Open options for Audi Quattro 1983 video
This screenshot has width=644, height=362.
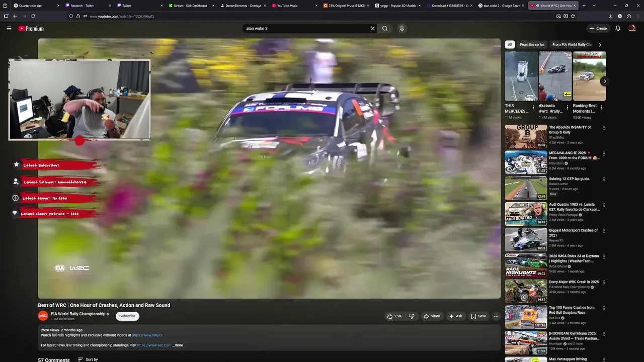click(x=604, y=205)
